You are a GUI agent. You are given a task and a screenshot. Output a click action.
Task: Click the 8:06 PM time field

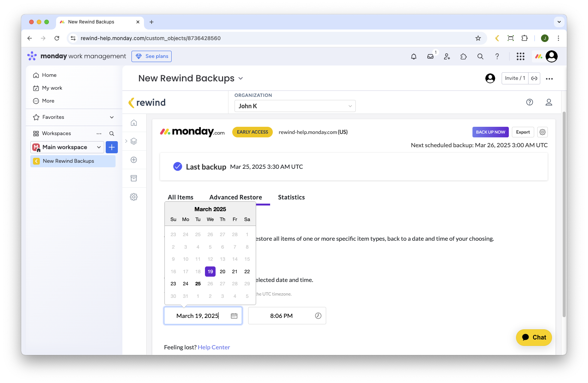coord(287,316)
